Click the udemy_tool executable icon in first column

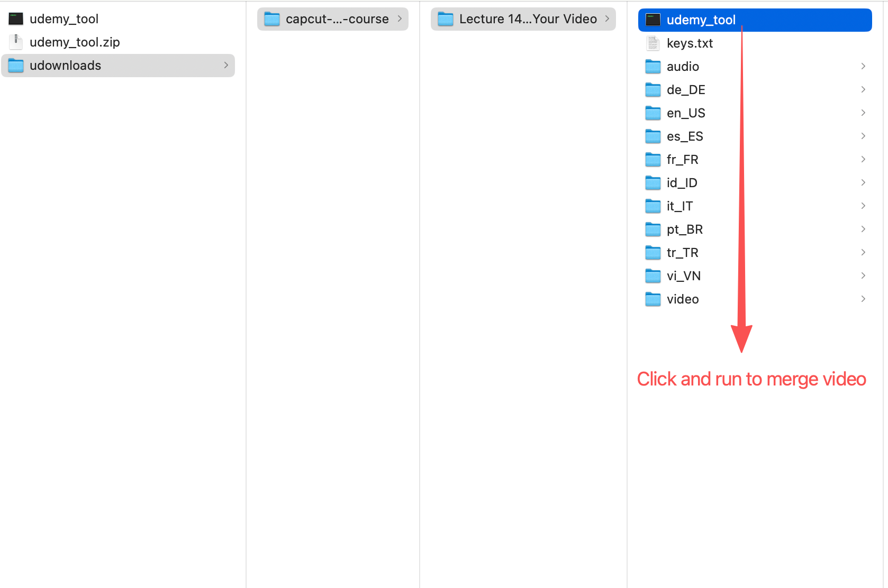[16, 19]
